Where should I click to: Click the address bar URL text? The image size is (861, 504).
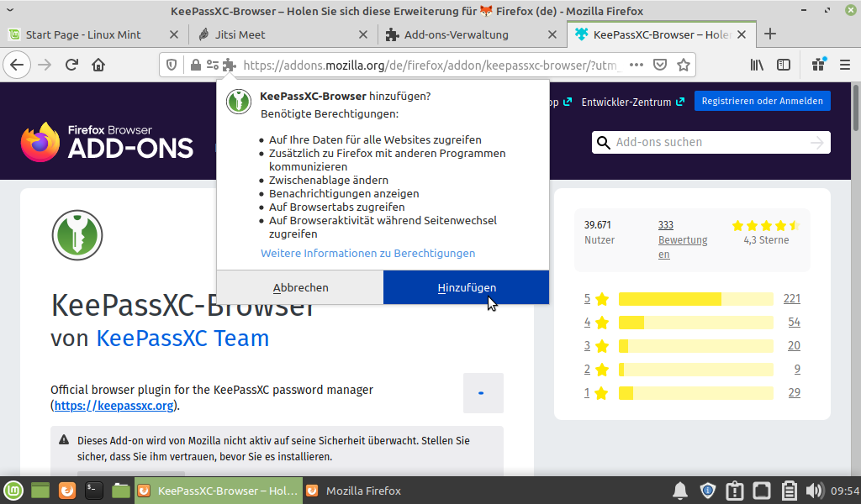coord(433,66)
